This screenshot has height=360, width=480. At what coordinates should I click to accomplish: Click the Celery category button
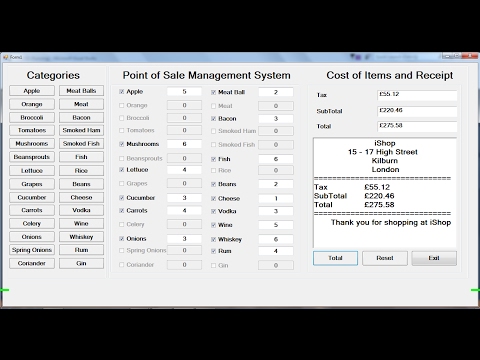pos(32,223)
